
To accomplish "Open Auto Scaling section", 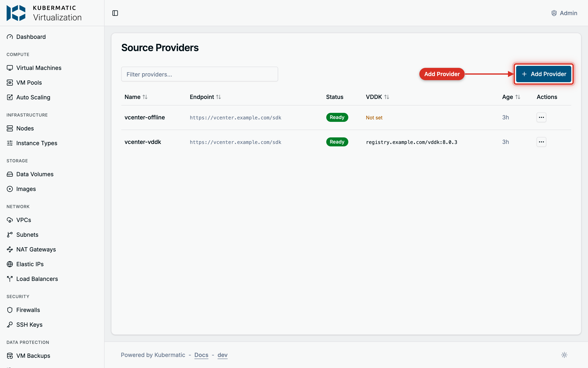I will click(x=33, y=97).
